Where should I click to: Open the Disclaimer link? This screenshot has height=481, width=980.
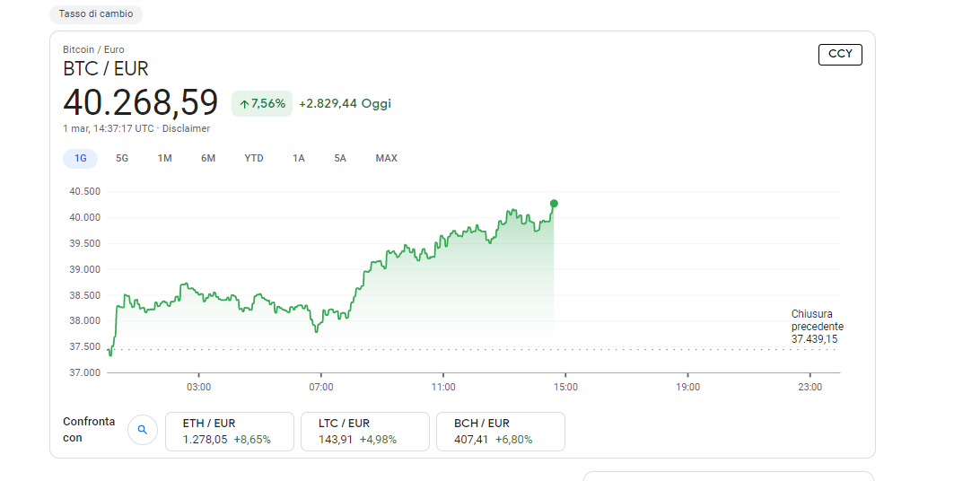187,128
